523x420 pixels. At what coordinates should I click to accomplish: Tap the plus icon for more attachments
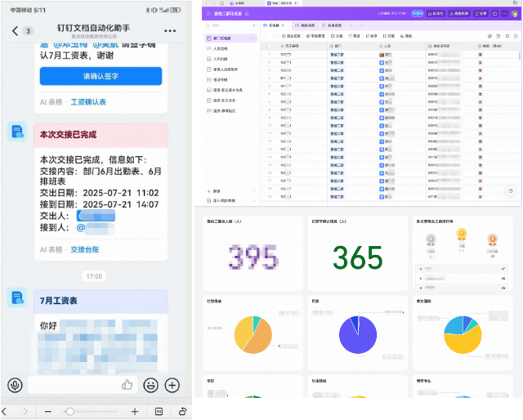point(172,384)
